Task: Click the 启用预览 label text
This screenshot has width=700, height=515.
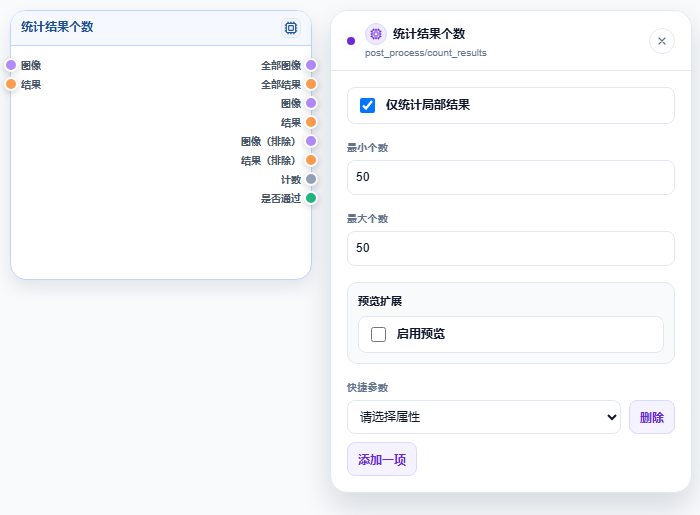Action: [421, 334]
